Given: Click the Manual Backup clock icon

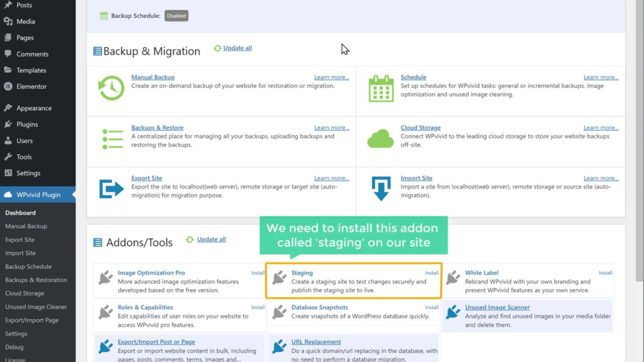Looking at the screenshot, I should tap(111, 88).
